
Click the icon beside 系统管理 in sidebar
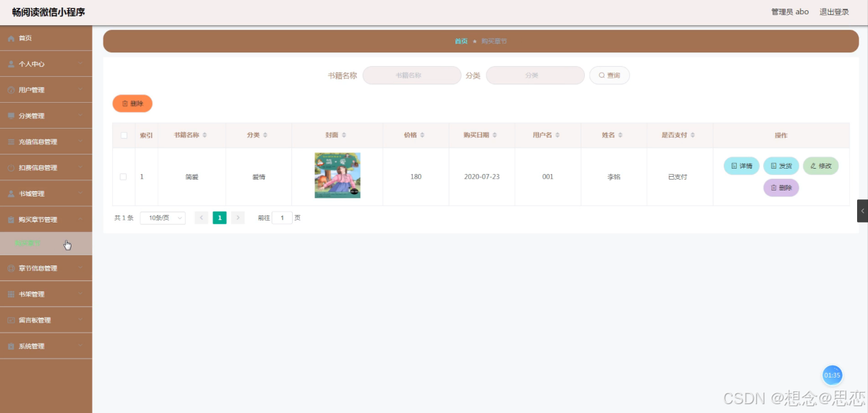click(x=11, y=346)
